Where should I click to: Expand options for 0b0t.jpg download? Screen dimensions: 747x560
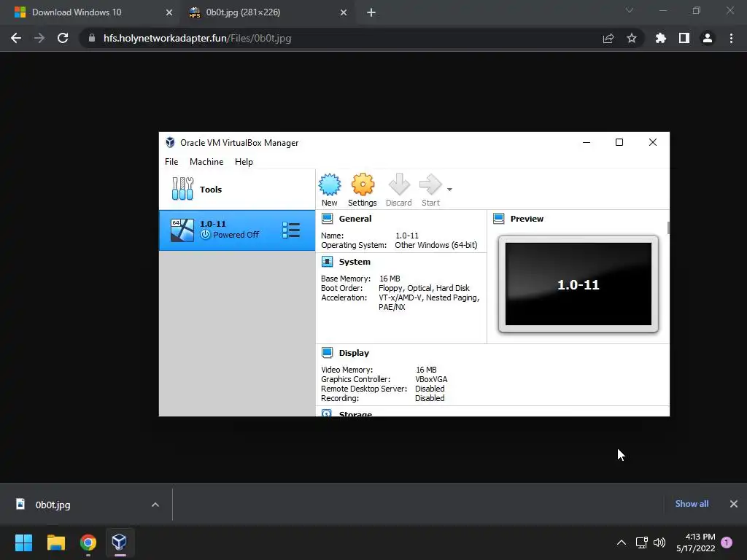point(155,505)
